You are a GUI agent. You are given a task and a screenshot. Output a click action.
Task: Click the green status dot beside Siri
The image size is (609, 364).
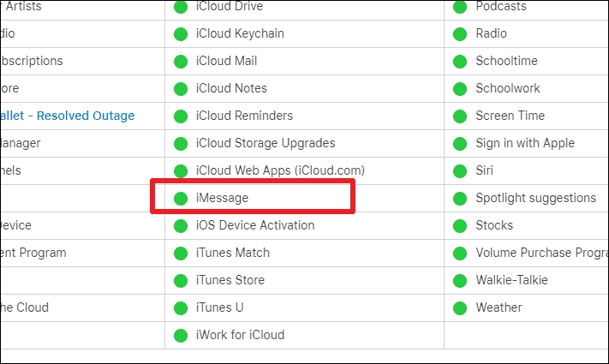pos(460,171)
